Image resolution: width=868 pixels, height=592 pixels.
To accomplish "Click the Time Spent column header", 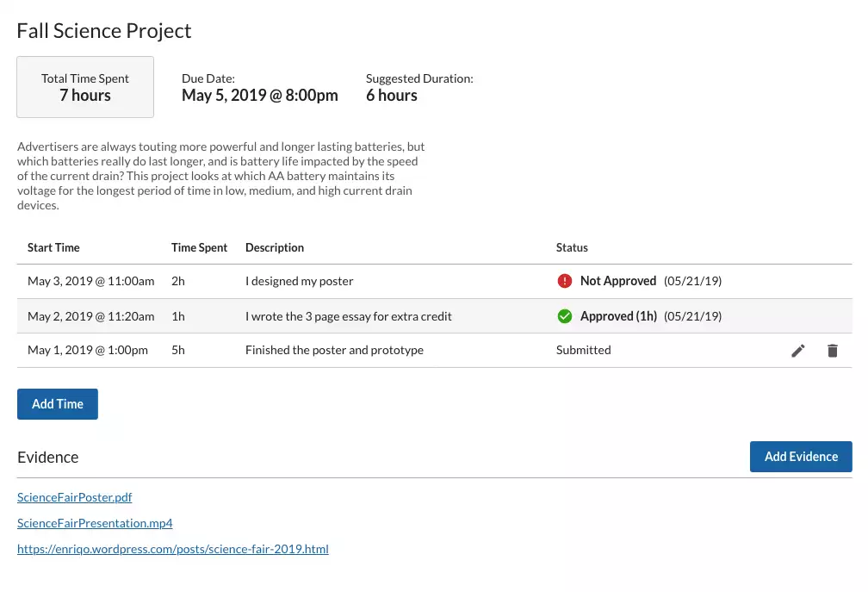I will click(x=199, y=247).
